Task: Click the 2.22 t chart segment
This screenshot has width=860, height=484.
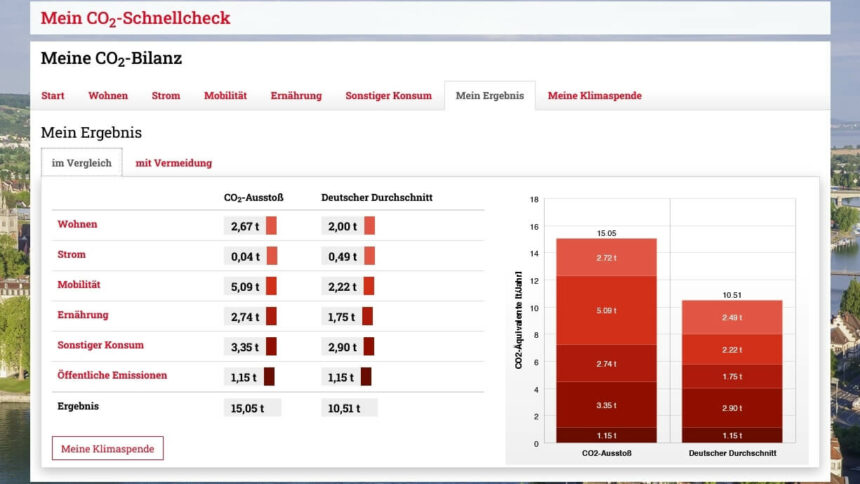Action: [732, 350]
